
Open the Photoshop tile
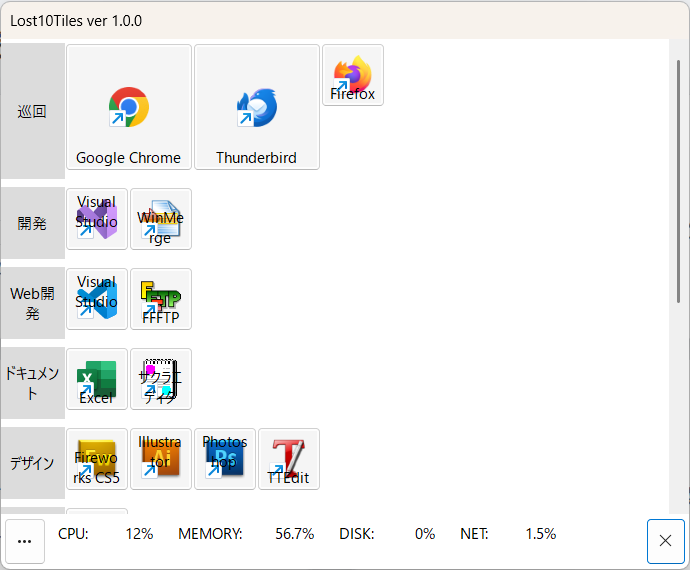pyautogui.click(x=225, y=459)
